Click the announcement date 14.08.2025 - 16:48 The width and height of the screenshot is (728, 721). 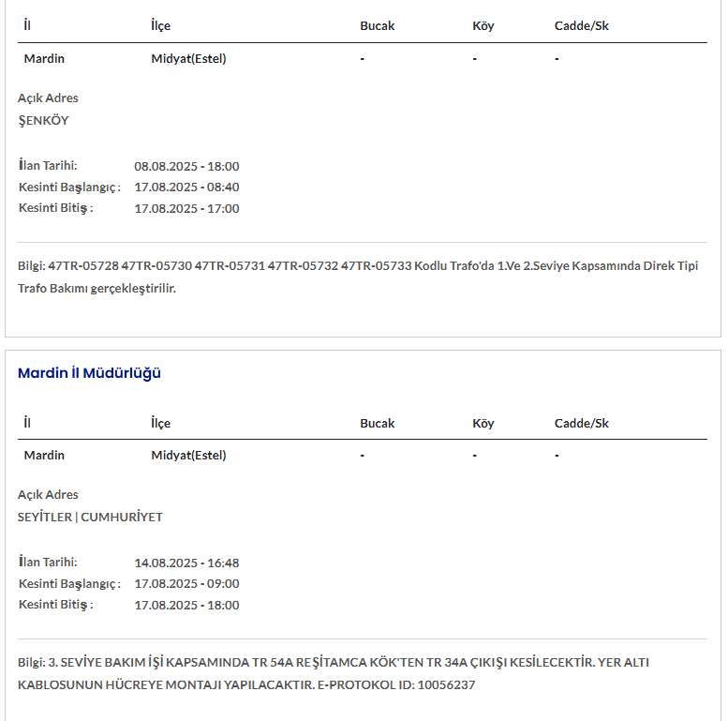tap(186, 563)
